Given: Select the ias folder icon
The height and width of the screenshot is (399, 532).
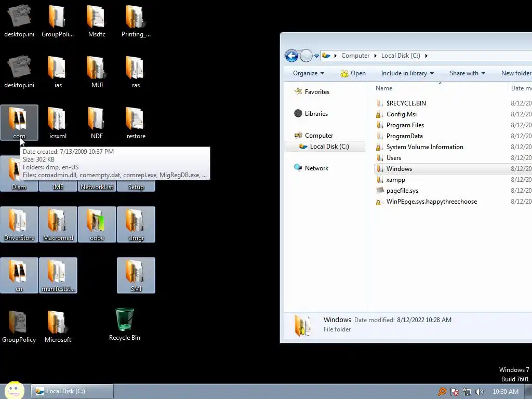Looking at the screenshot, I should [x=58, y=72].
